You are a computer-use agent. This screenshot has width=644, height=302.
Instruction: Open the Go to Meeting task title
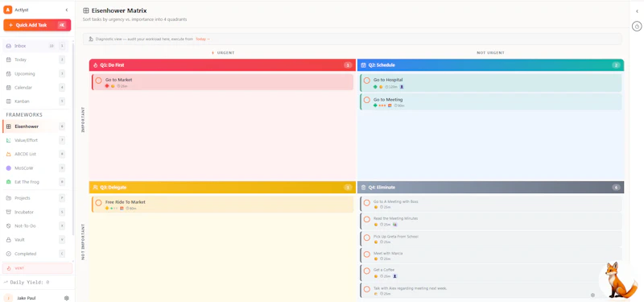[388, 99]
